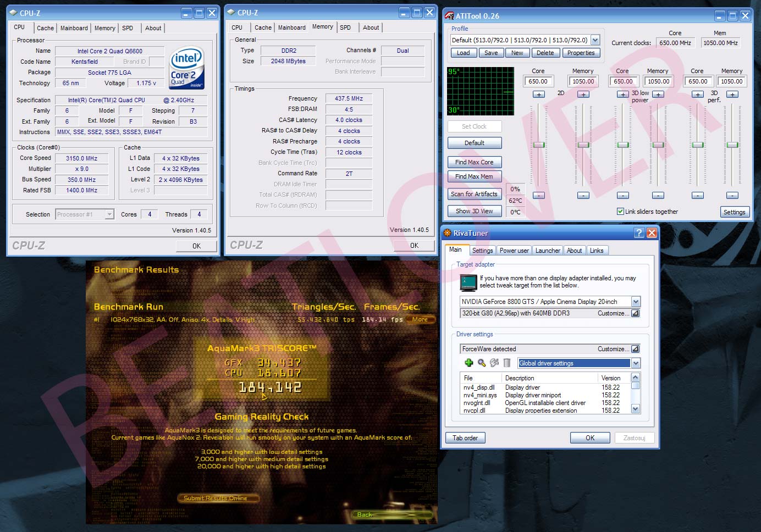Start Scan for Artifacts in ATITool

[475, 194]
